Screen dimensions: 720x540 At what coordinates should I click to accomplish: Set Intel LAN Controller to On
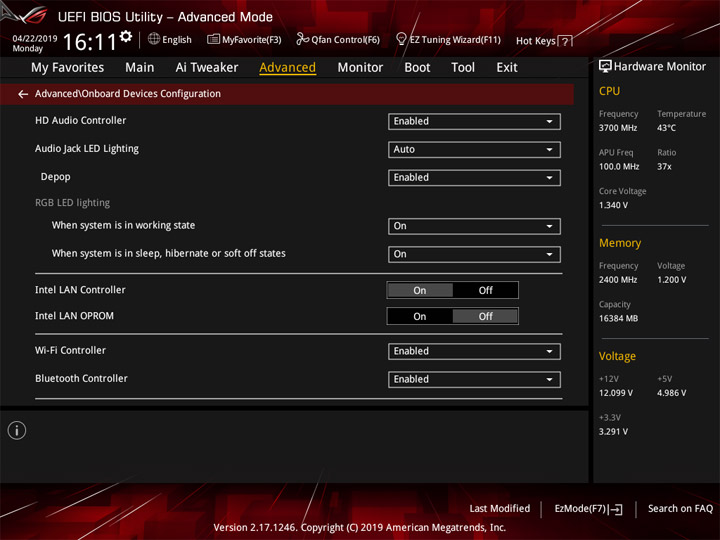pos(420,290)
